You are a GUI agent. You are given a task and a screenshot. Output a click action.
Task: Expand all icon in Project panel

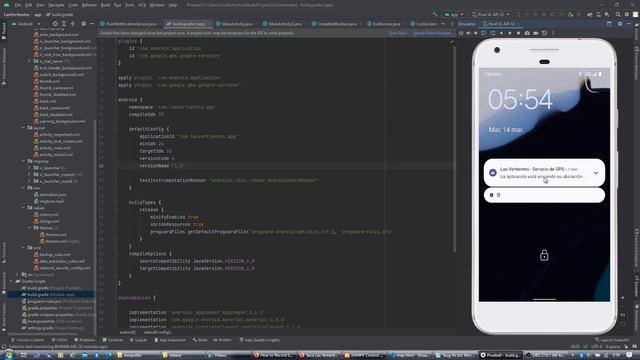[64, 24]
